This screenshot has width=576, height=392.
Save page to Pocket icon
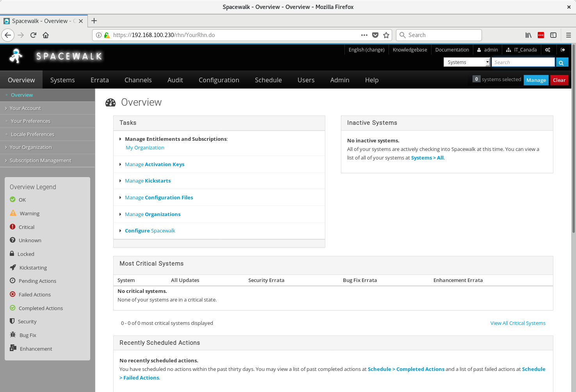coord(375,35)
